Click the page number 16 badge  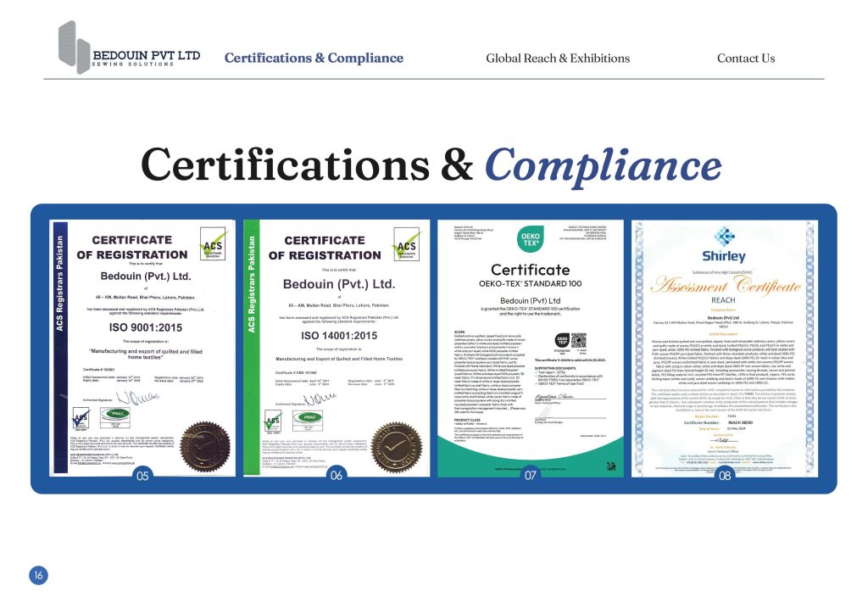click(39, 575)
